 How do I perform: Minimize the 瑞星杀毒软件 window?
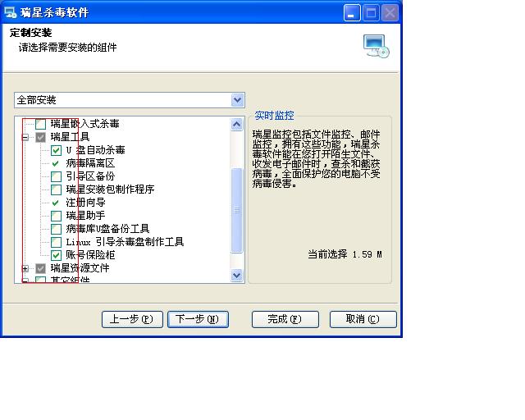352,13
